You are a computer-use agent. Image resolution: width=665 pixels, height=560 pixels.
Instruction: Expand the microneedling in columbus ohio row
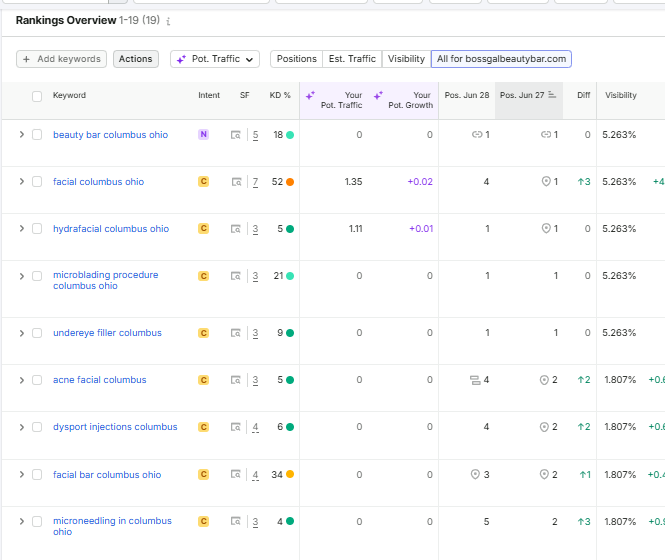[22, 521]
